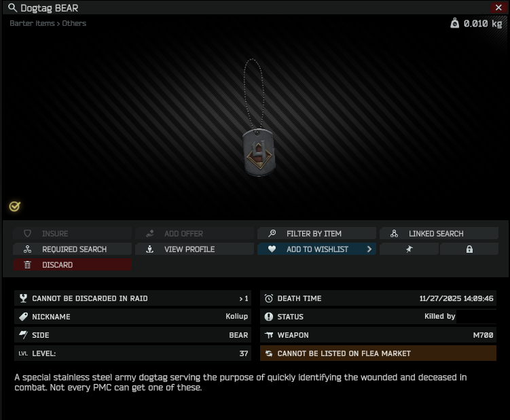Screen dimensions: 510x420
Task: Click the Insure button
Action: [x=72, y=233]
